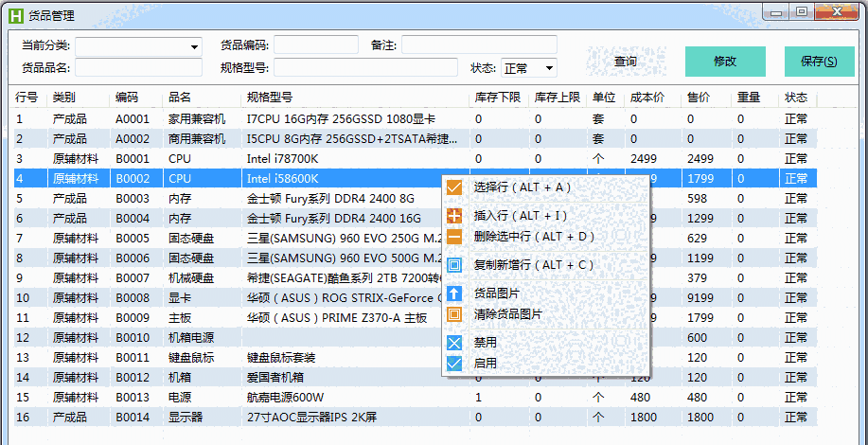Focus the 货品编码 input field
The width and height of the screenshot is (868, 445).
pos(316,44)
